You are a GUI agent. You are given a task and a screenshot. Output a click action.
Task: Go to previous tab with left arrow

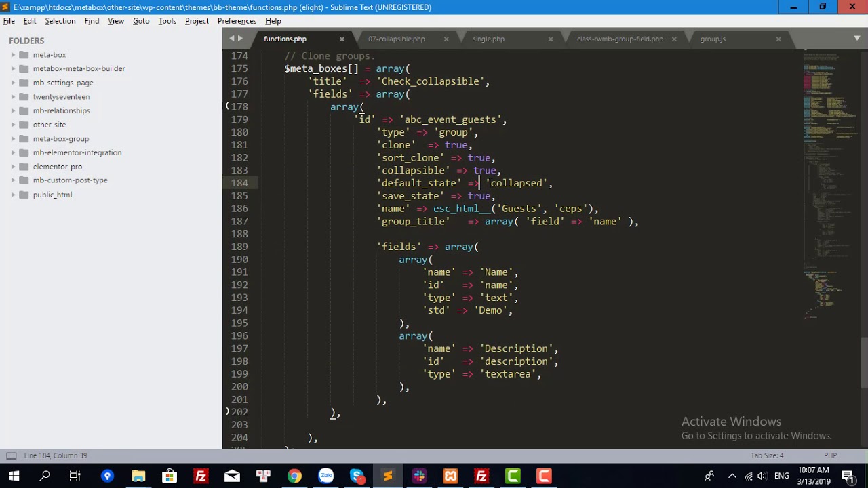(x=232, y=39)
